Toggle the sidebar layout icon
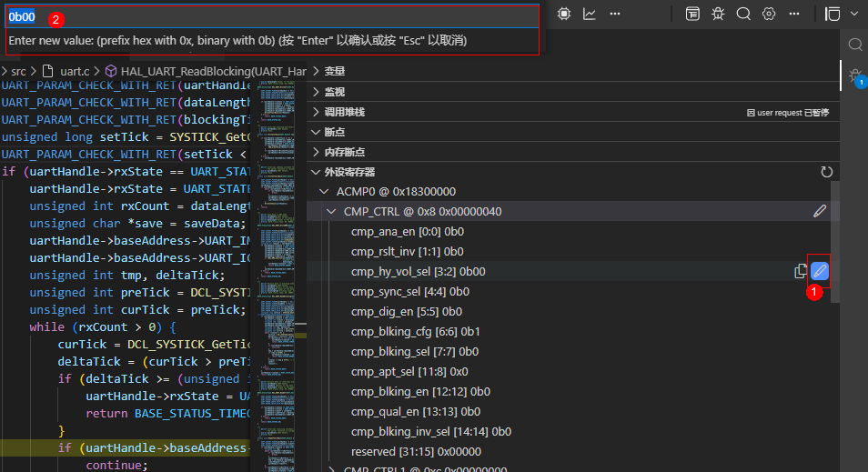 [833, 14]
